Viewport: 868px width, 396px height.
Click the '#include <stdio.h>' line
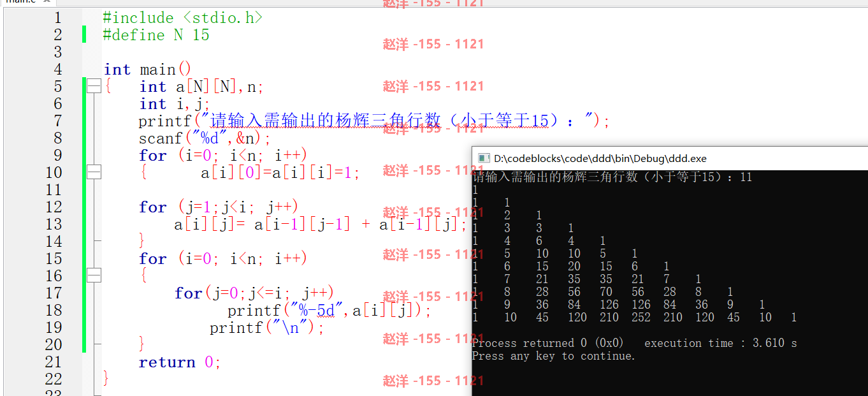click(x=182, y=18)
